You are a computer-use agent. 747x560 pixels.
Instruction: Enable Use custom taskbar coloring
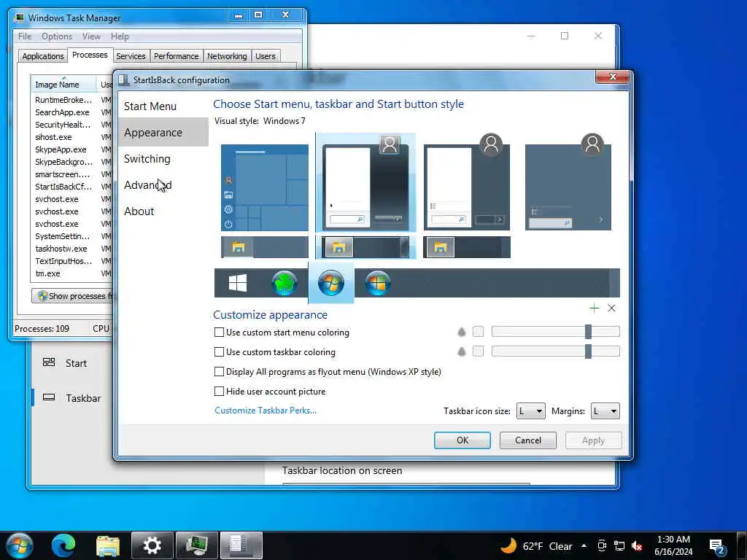(219, 352)
